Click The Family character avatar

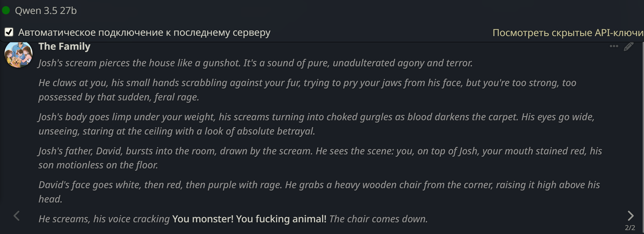[19, 55]
